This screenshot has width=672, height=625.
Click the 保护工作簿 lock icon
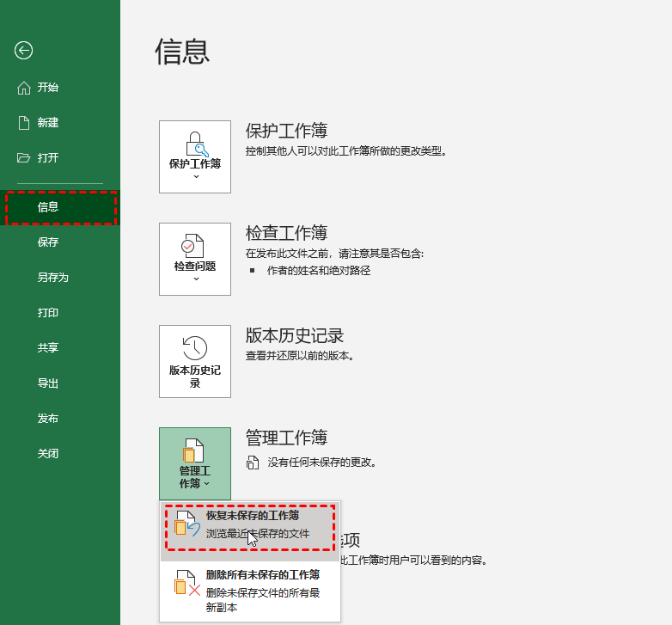click(195, 141)
